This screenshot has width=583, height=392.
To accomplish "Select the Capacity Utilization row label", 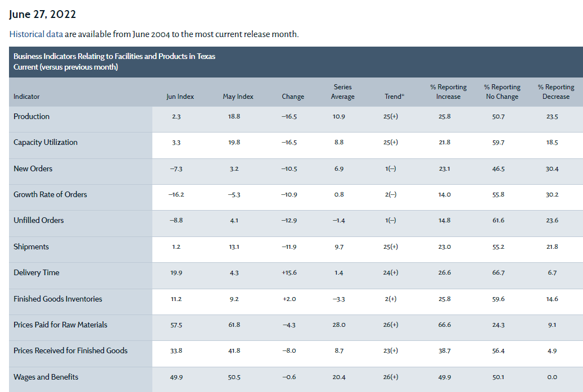I will click(x=46, y=142).
